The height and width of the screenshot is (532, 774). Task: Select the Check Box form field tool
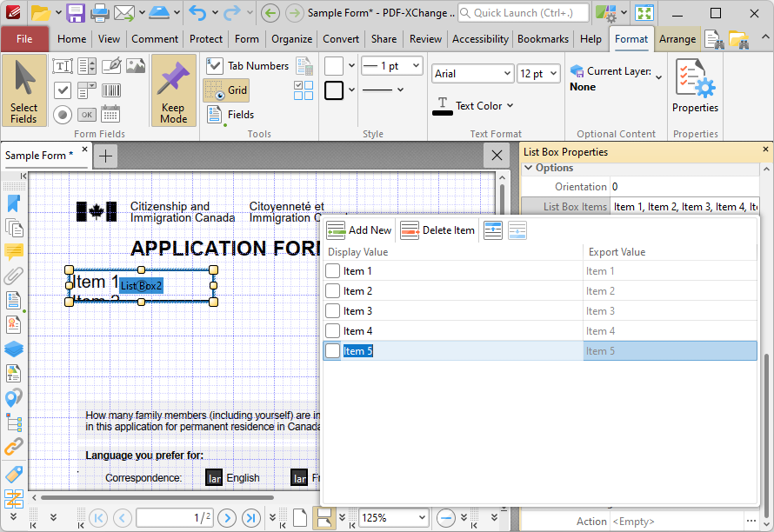[x=63, y=90]
